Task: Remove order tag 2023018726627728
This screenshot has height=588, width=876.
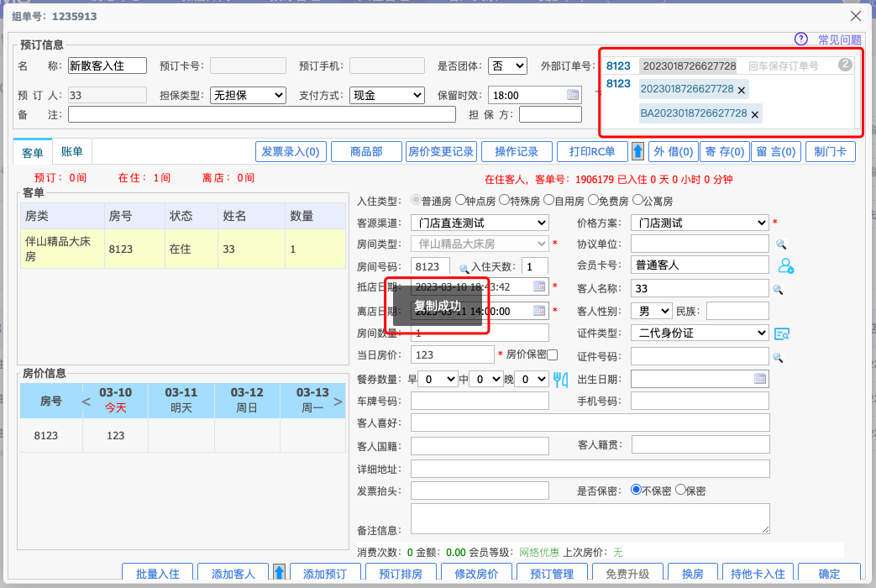Action: coord(742,90)
